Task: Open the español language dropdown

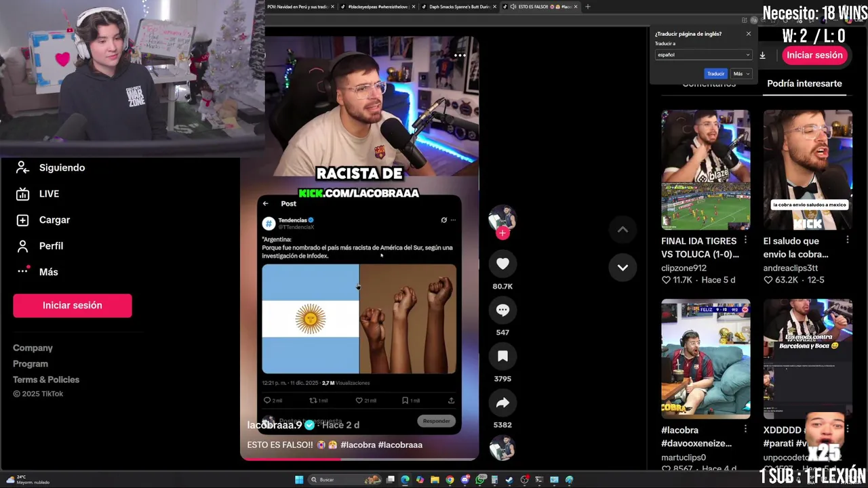Action: [703, 55]
